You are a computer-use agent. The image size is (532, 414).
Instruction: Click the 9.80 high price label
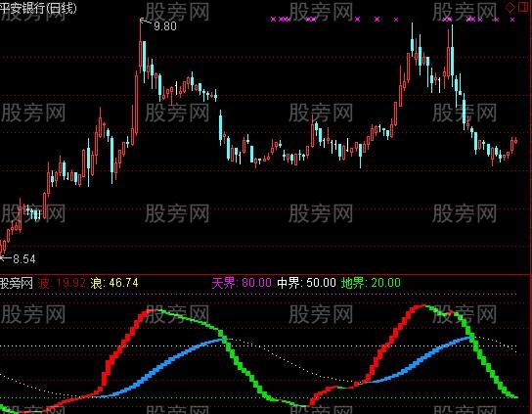(x=165, y=26)
